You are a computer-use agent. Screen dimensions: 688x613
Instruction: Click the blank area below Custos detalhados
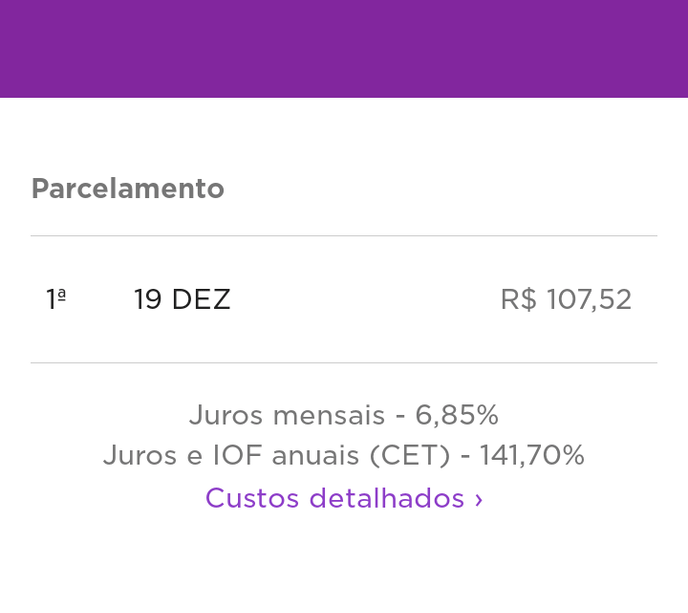coord(344,565)
